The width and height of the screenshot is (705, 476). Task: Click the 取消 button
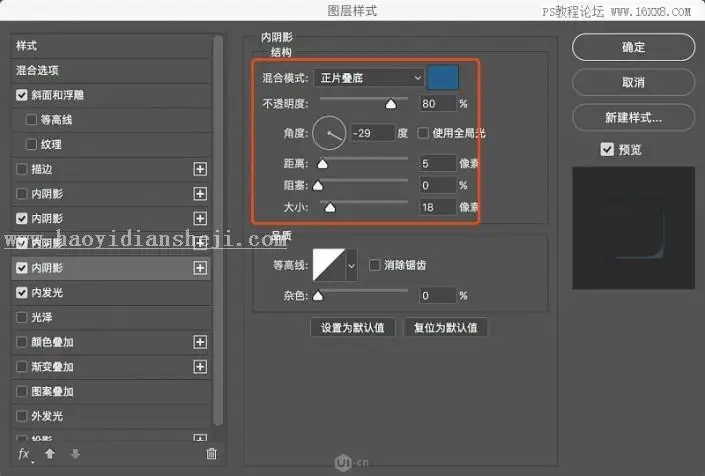pos(633,82)
